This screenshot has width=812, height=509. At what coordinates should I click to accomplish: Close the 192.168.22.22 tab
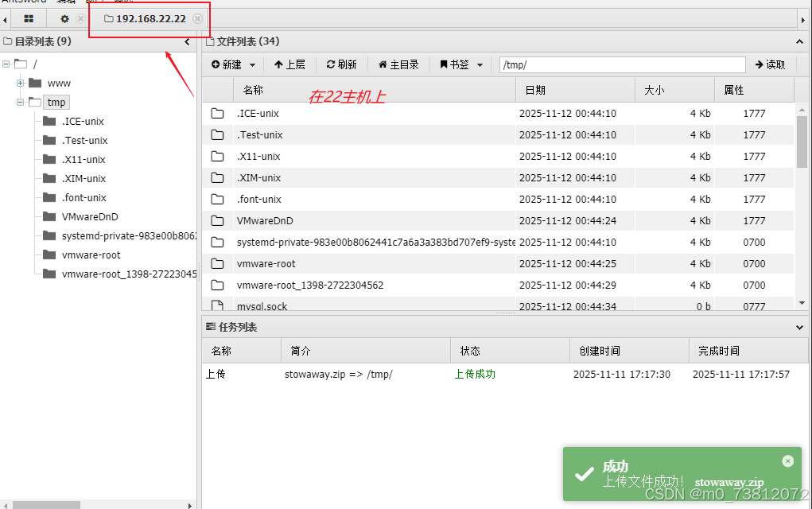(197, 18)
